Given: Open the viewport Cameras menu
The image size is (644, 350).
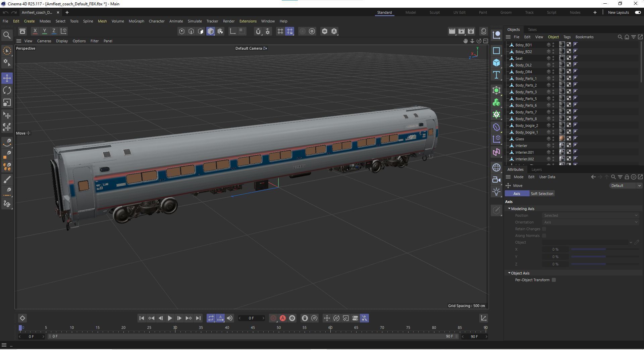Looking at the screenshot, I should coord(44,41).
